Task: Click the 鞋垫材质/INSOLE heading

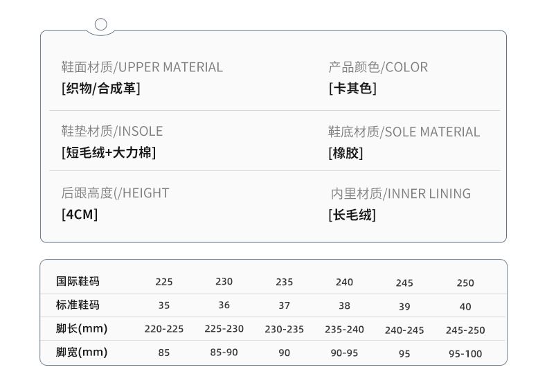Action: click(112, 132)
